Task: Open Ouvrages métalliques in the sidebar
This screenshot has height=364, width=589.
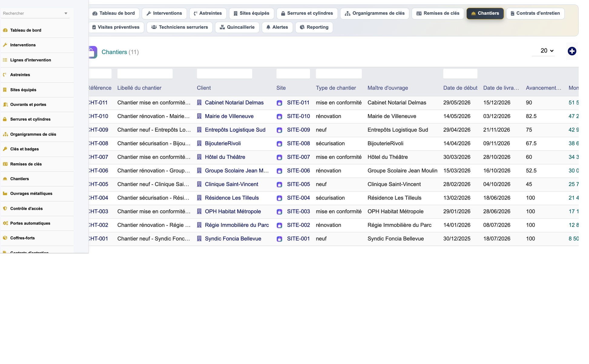Action: [x=31, y=193]
